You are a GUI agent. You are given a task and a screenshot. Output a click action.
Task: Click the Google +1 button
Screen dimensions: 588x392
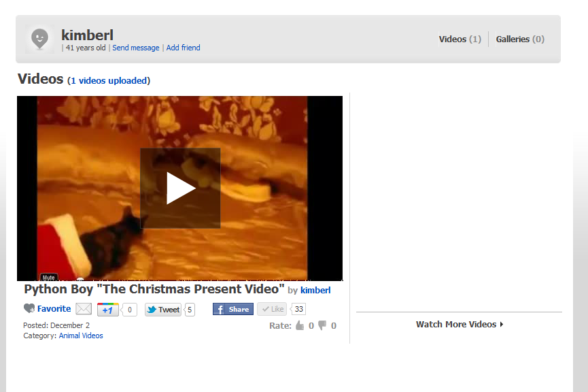click(107, 310)
